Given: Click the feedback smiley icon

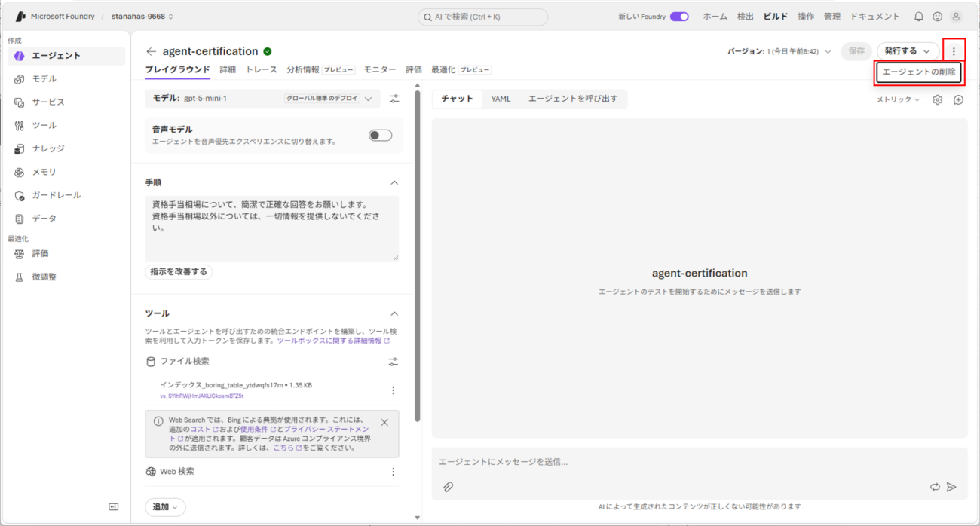Looking at the screenshot, I should click(x=937, y=16).
